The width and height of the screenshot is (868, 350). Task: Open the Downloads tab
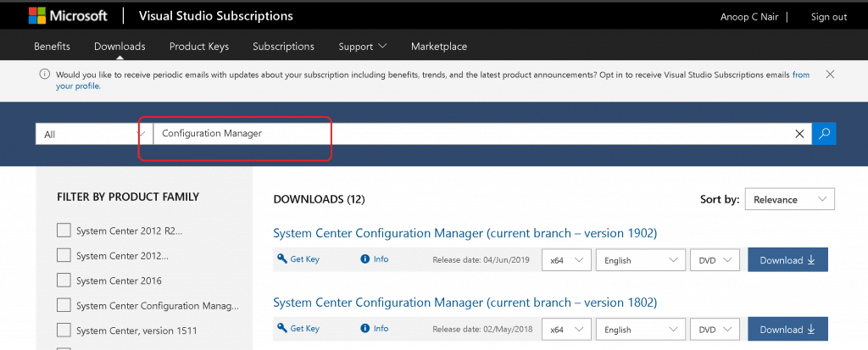pos(120,47)
